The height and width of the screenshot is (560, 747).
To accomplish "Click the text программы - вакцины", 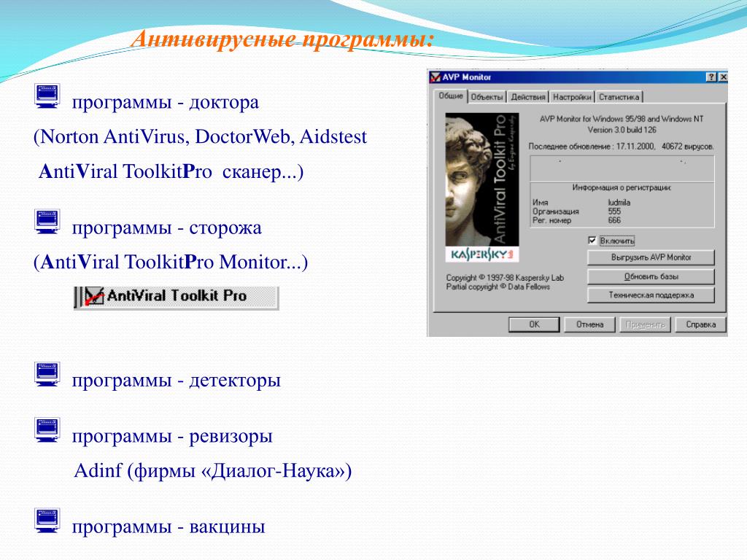I will tap(169, 526).
